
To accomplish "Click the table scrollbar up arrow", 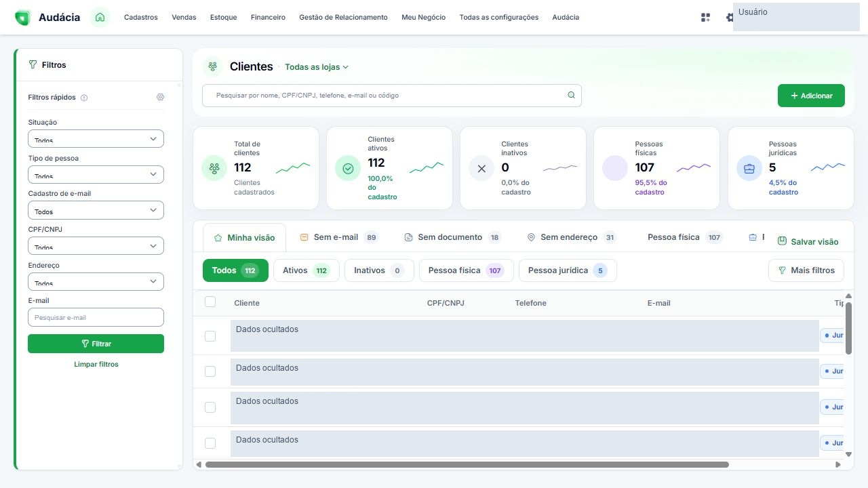I will tap(848, 296).
